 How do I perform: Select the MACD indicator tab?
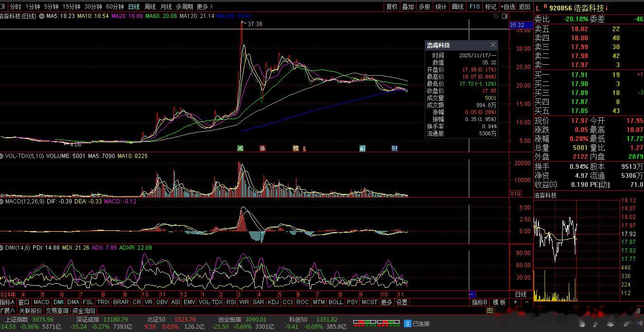41,302
